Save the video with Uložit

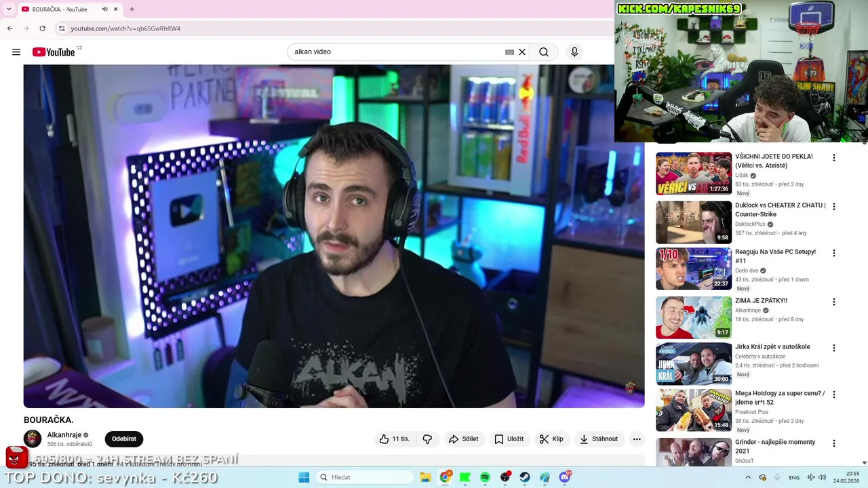pos(509,439)
